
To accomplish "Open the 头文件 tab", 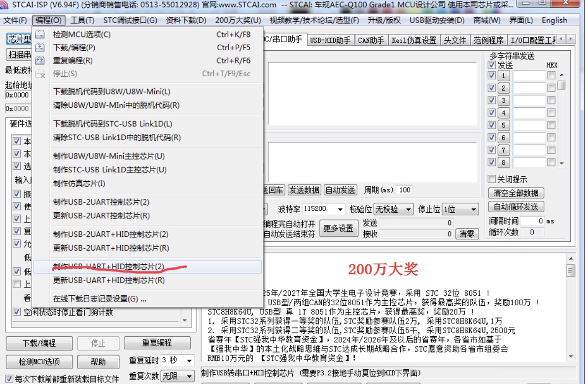I will point(455,40).
